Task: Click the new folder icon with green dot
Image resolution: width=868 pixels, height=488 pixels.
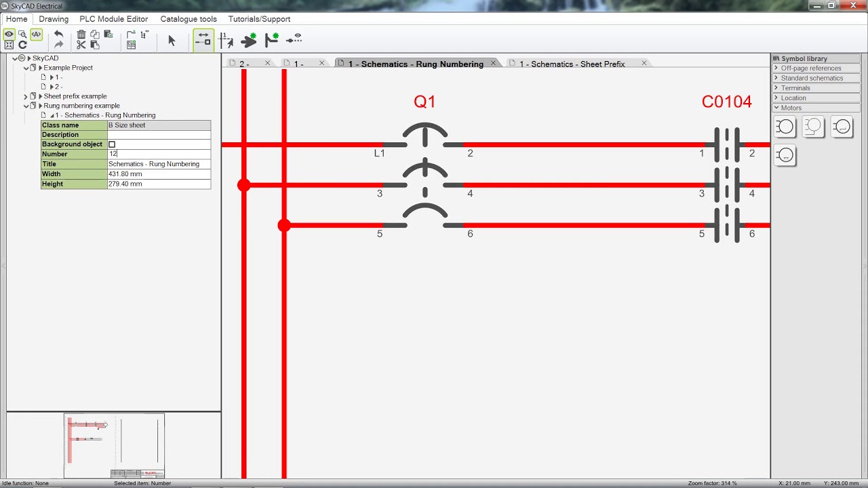Action: pos(132,34)
